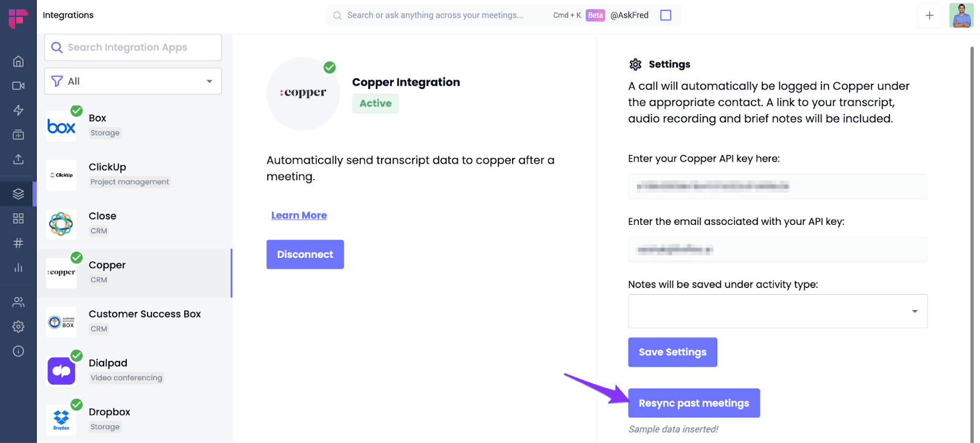Toggle the checkbox next to @AskFred
Screen dimensions: 980x443
666,15
